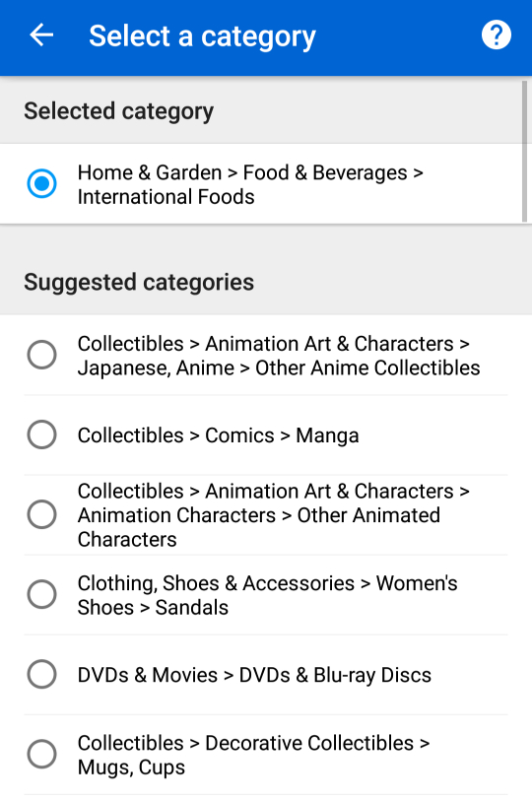Screen dimensions: 532x801
Task: Go back using the arrow icon
Action: tap(41, 35)
